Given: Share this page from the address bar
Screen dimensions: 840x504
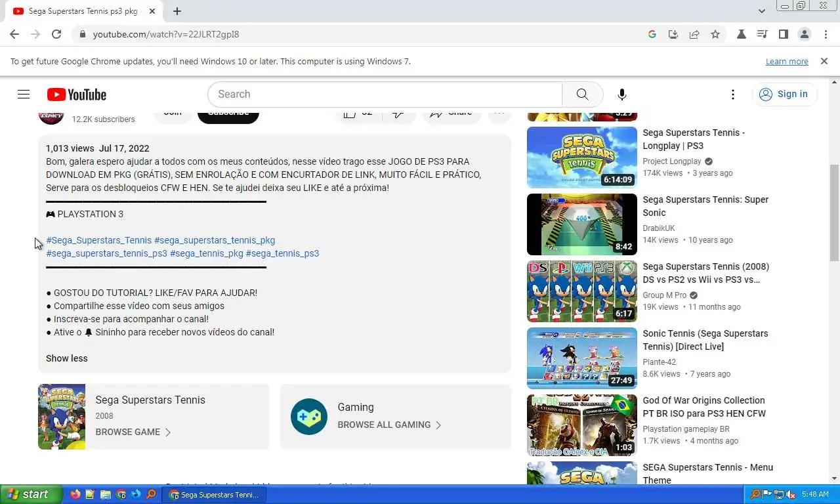Looking at the screenshot, I should [694, 34].
